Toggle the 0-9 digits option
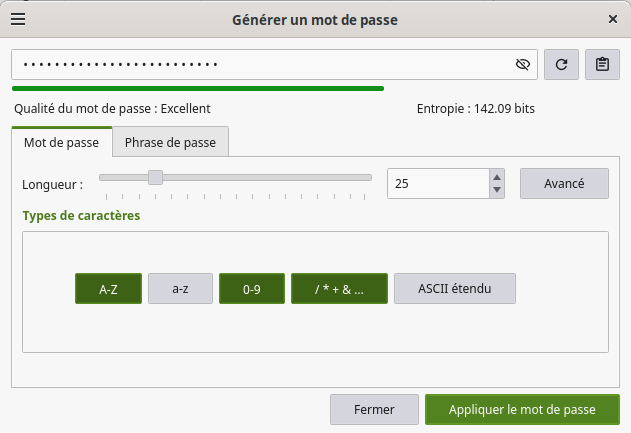 click(252, 289)
